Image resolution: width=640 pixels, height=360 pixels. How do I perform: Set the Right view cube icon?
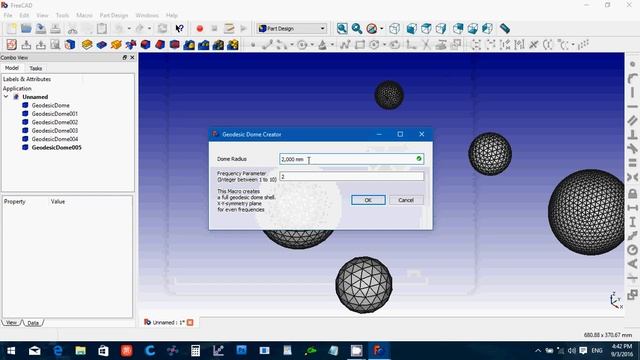pos(441,29)
